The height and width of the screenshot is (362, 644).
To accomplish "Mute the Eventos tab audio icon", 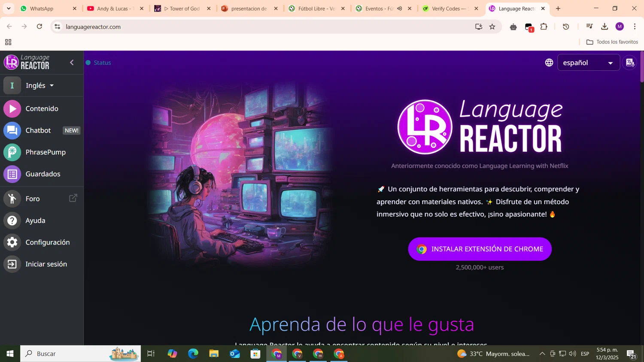I will click(x=399, y=9).
